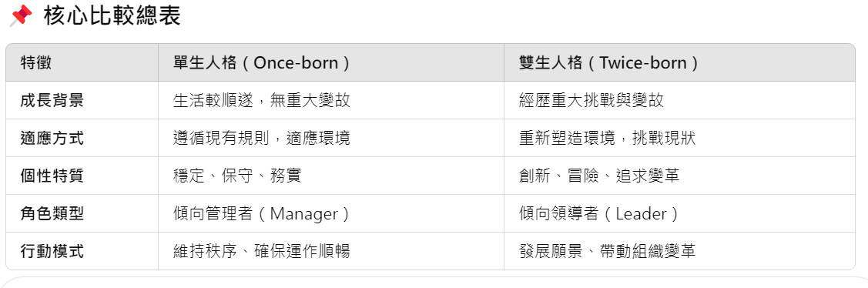Click the cell 傾向領導者（Leader）
Viewport: 868px width, 288px height.
[599, 213]
